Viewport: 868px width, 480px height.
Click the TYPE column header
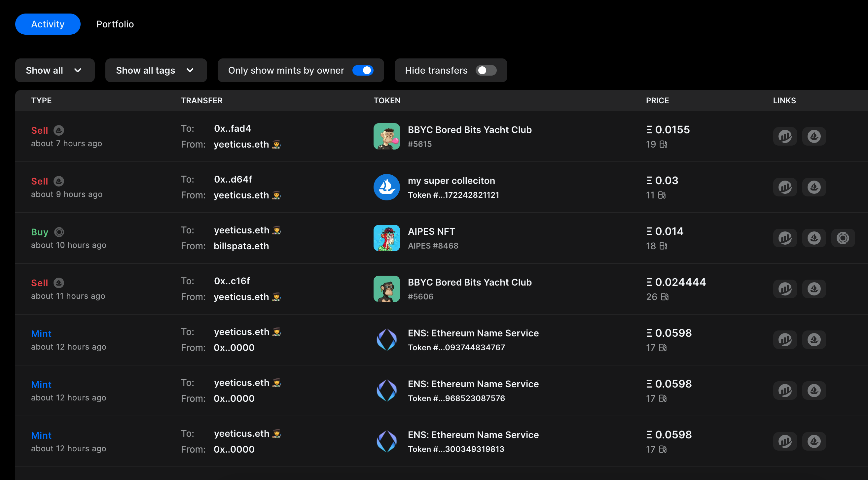coord(41,101)
